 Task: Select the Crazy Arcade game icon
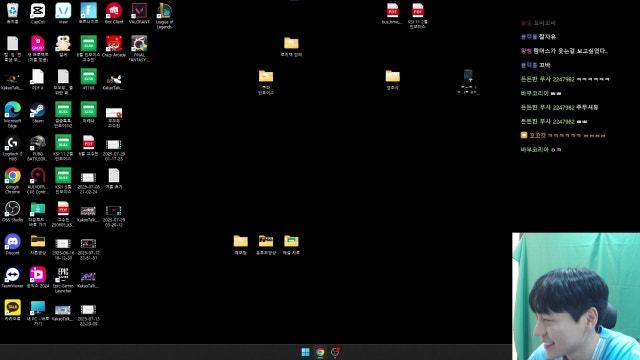(114, 46)
